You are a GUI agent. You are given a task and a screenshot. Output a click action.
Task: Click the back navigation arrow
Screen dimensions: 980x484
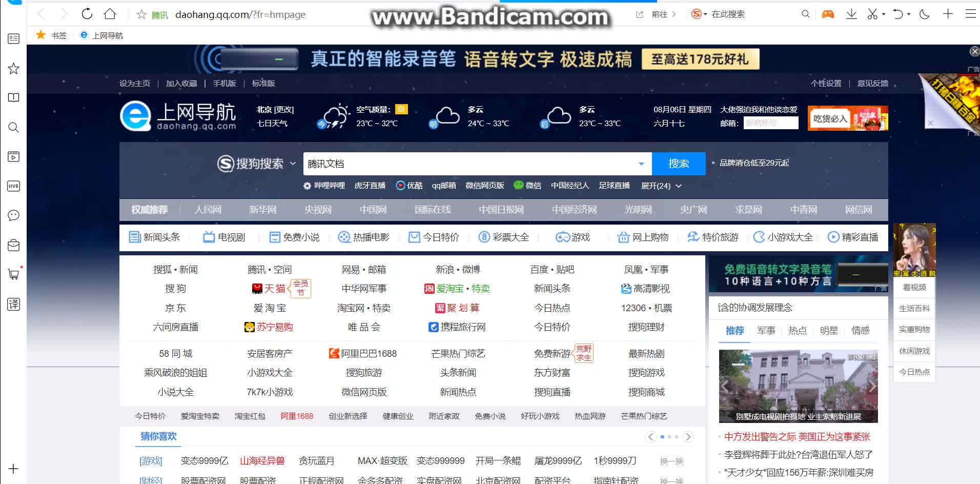[x=42, y=14]
